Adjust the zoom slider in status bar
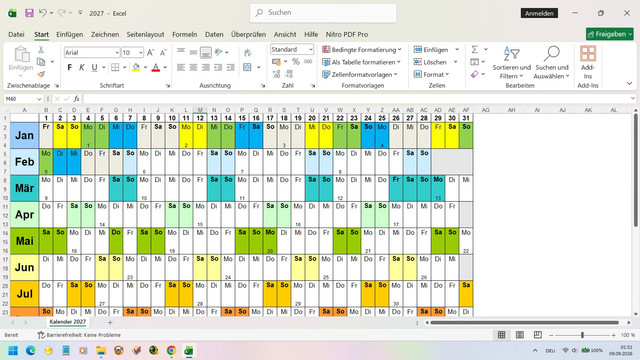This screenshot has height=360, width=640. 582,335
